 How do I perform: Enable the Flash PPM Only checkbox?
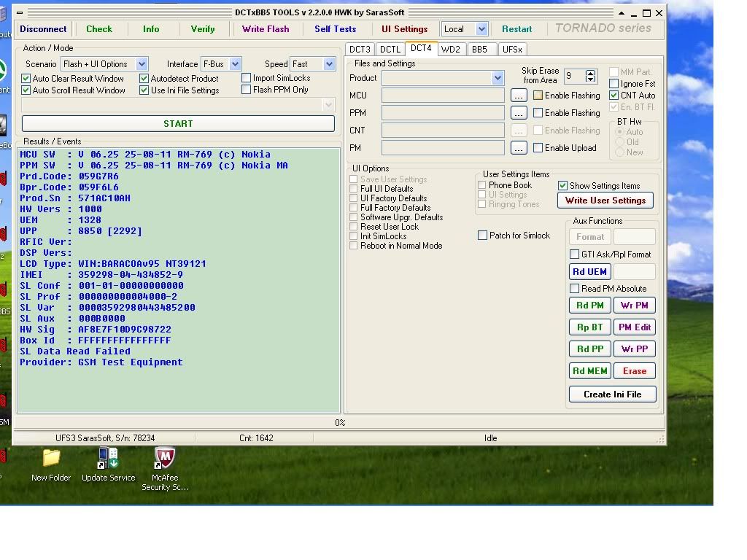coord(247,90)
